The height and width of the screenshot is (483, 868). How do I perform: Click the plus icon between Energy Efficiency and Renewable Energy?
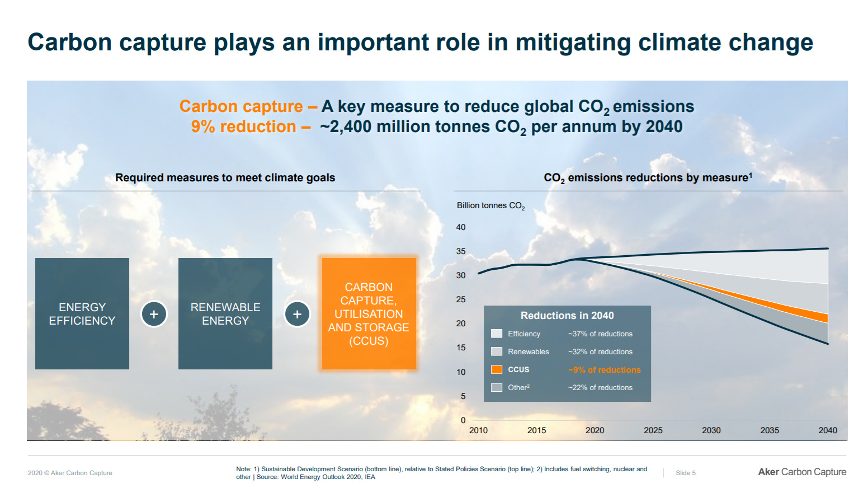point(154,314)
